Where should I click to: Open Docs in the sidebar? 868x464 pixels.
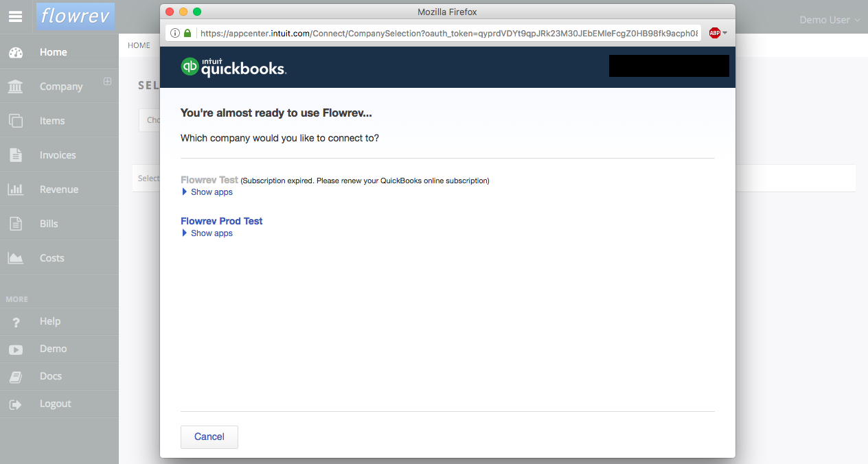click(59, 377)
